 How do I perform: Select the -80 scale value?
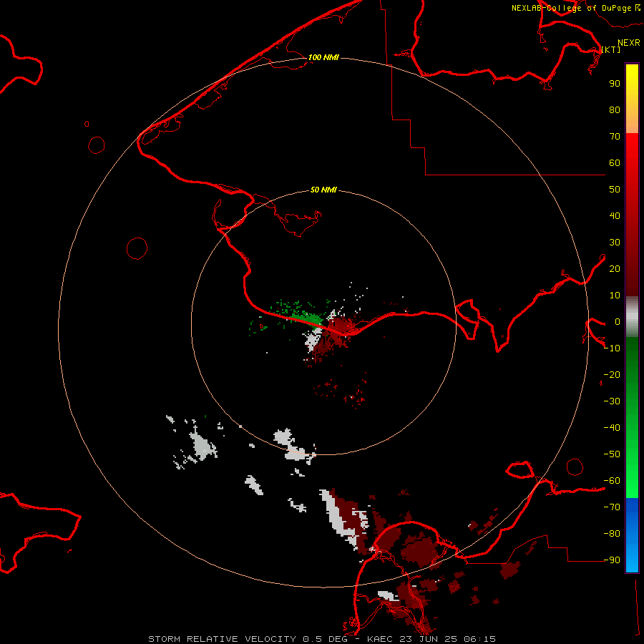coord(612,534)
